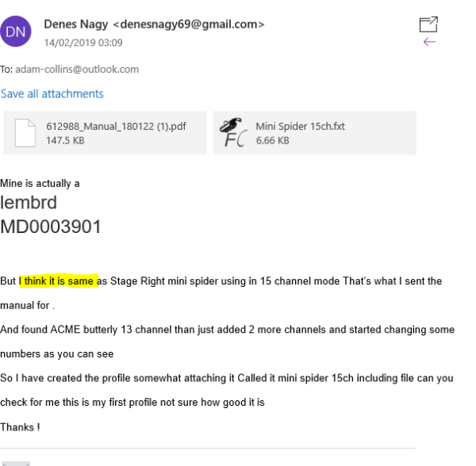Open the Mini Spider 15ch.fxt attachment
The height and width of the screenshot is (466, 476).
pos(314,133)
